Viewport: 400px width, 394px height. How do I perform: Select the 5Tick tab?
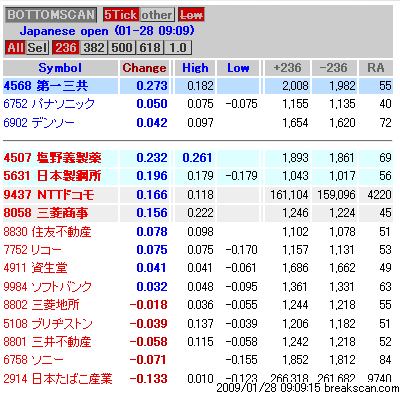point(120,15)
